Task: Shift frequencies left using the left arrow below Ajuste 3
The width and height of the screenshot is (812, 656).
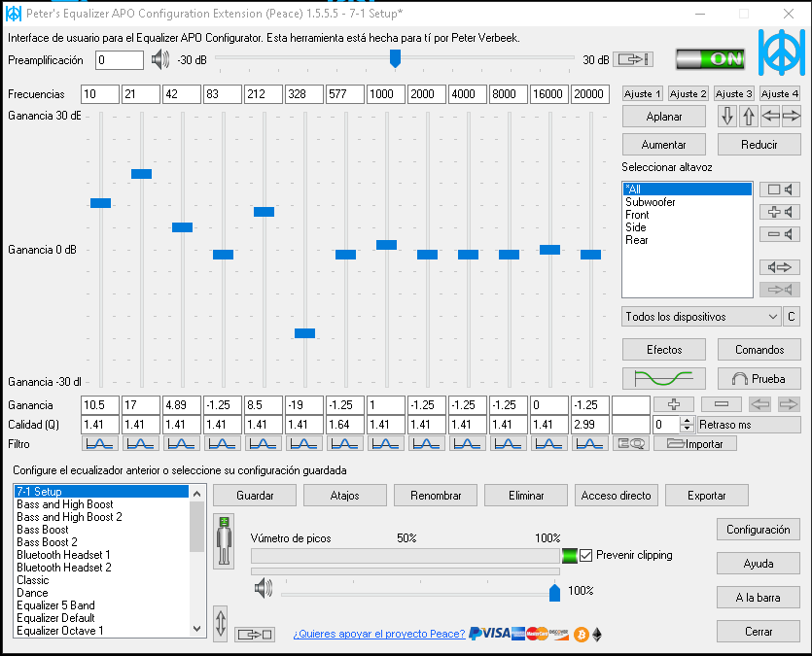Action: point(770,117)
